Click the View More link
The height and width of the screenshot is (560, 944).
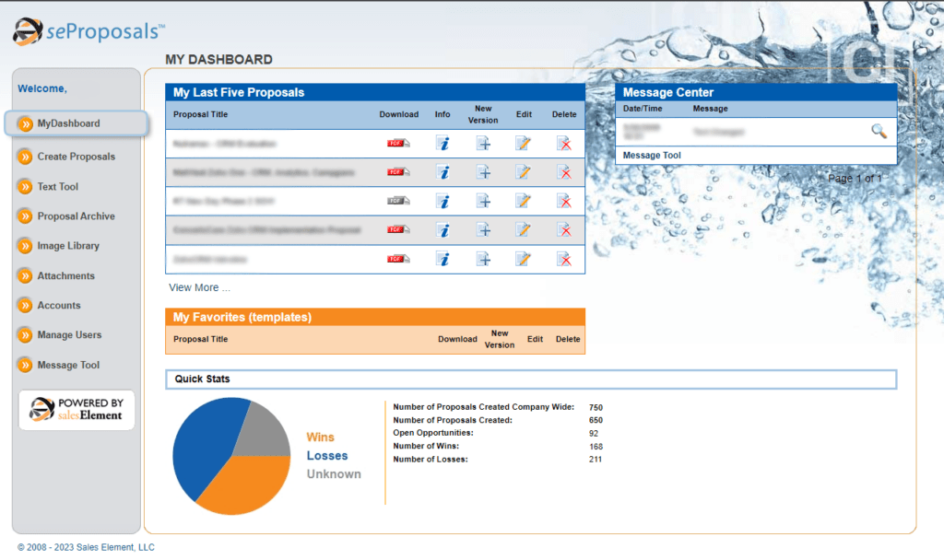pyautogui.click(x=199, y=287)
